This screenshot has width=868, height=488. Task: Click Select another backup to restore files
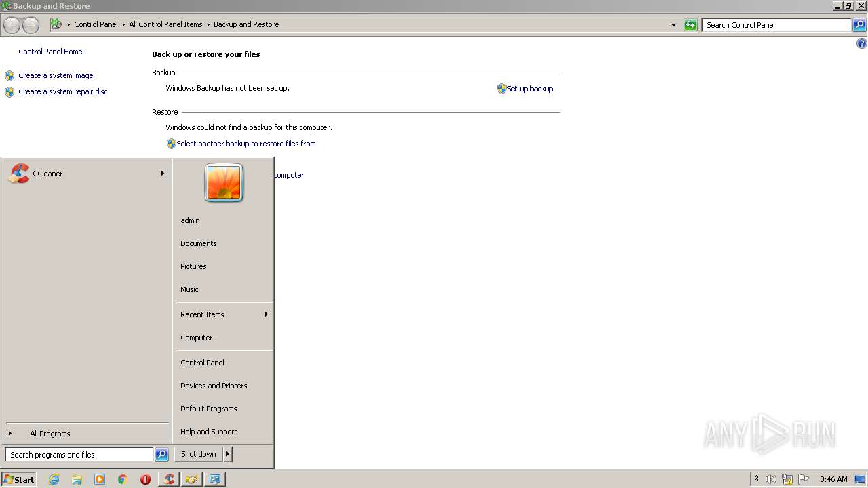click(x=246, y=144)
